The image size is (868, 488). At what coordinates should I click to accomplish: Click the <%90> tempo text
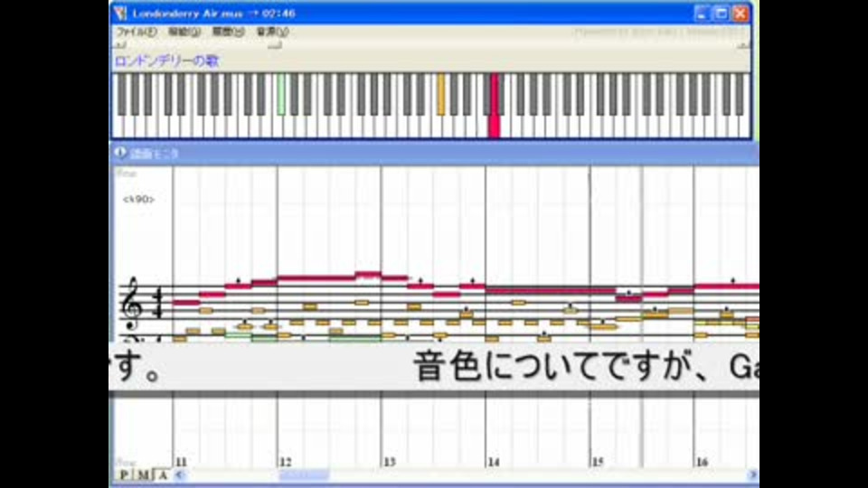138,199
